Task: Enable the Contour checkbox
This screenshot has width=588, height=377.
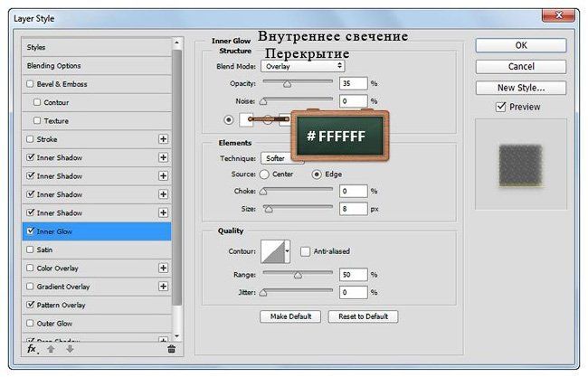Action: click(x=37, y=102)
